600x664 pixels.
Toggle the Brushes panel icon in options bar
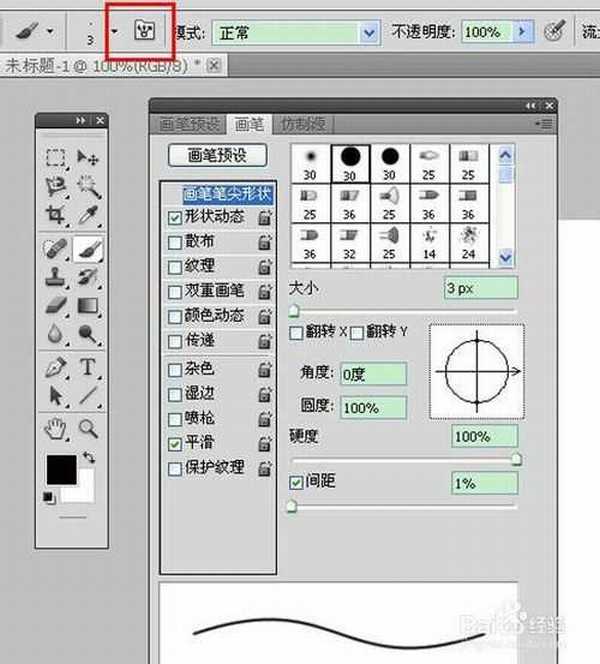coord(144,31)
